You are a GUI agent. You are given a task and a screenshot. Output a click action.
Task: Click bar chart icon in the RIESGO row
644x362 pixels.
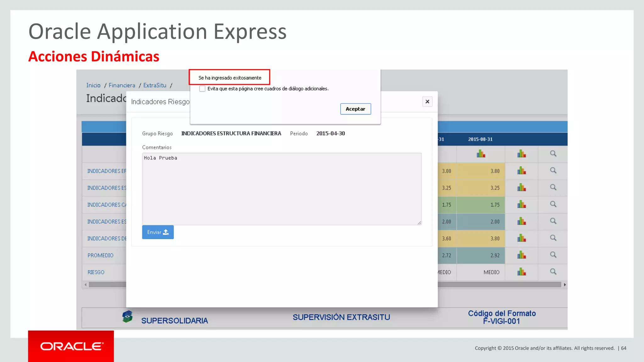(521, 272)
